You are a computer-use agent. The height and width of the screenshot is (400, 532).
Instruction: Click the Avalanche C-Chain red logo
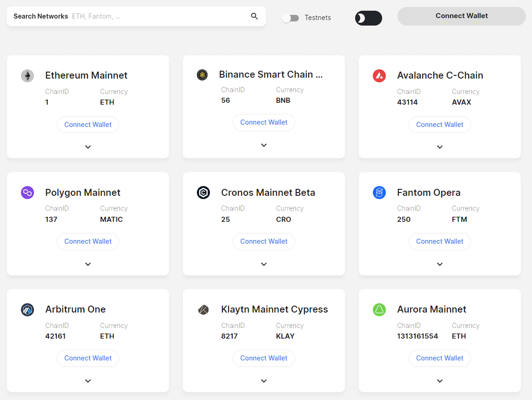tap(379, 76)
